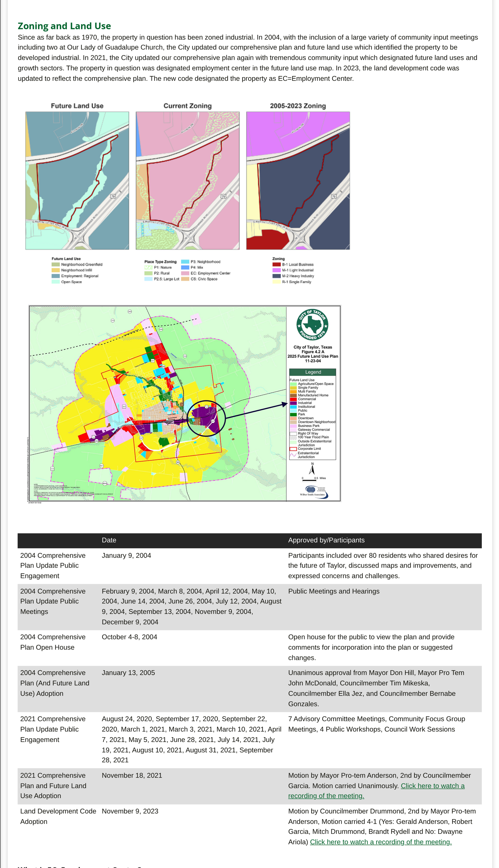Click the R-1 Single Family legend swatch
Screen dimensions: 499x868
(276, 282)
